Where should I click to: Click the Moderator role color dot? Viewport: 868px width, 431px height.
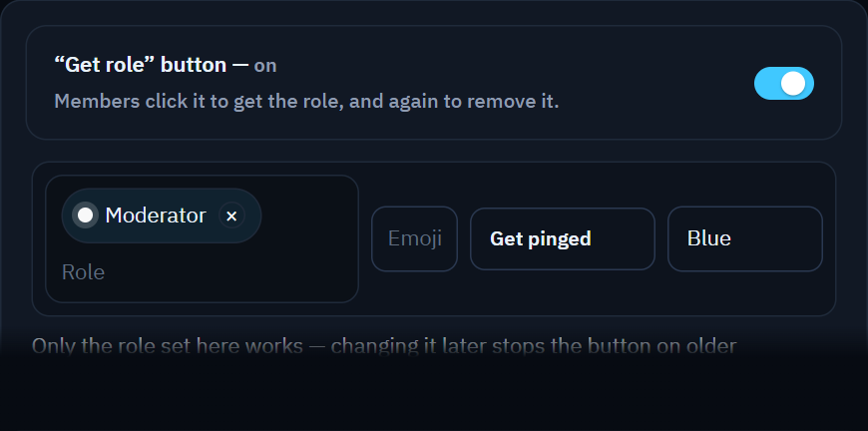(x=85, y=215)
